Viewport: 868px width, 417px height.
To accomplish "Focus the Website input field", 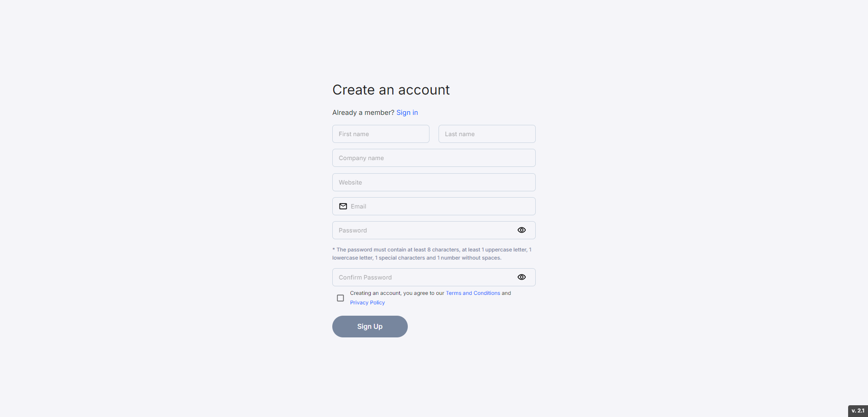I will click(x=434, y=182).
